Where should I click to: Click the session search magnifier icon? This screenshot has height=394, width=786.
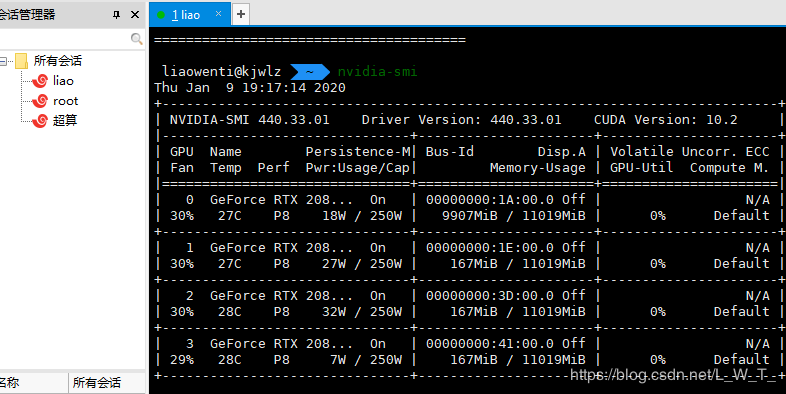click(x=136, y=39)
